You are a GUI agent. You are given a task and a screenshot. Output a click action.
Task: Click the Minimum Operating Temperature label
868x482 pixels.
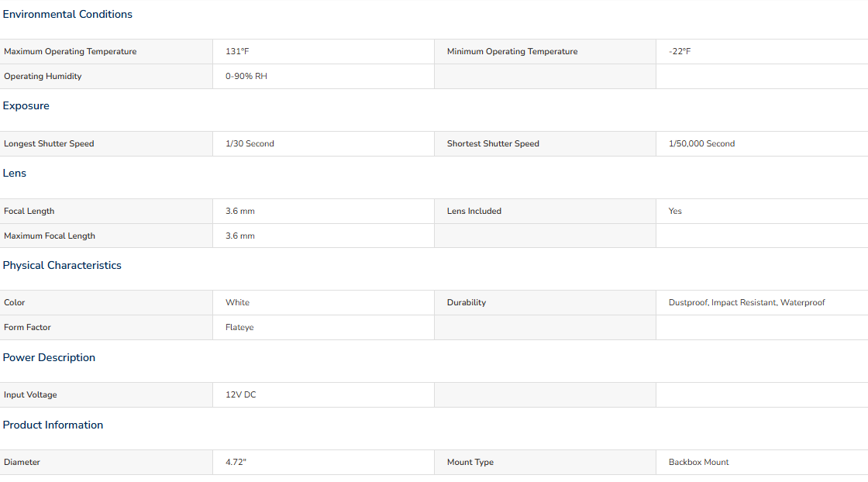(x=512, y=51)
